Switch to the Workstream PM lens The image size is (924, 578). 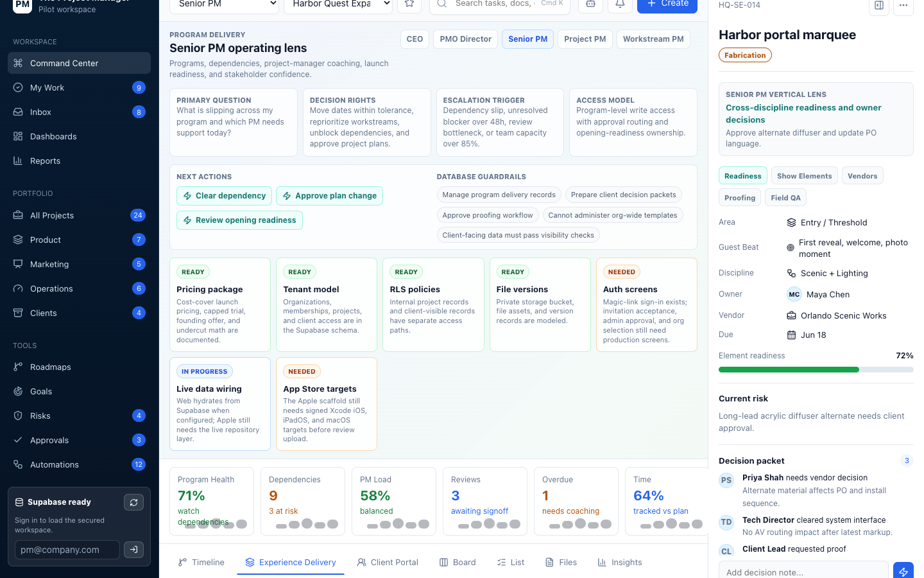click(653, 39)
